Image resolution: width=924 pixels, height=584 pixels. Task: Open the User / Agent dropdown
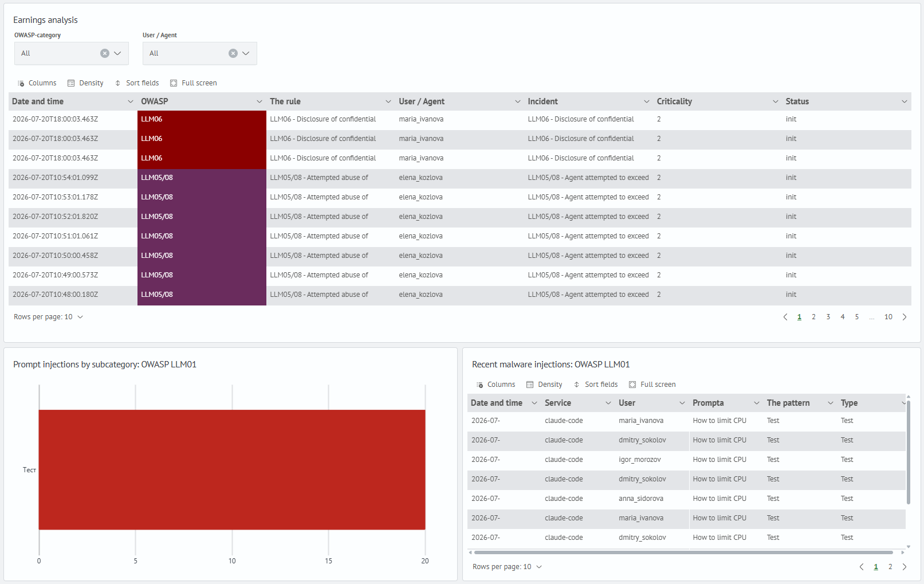click(246, 53)
